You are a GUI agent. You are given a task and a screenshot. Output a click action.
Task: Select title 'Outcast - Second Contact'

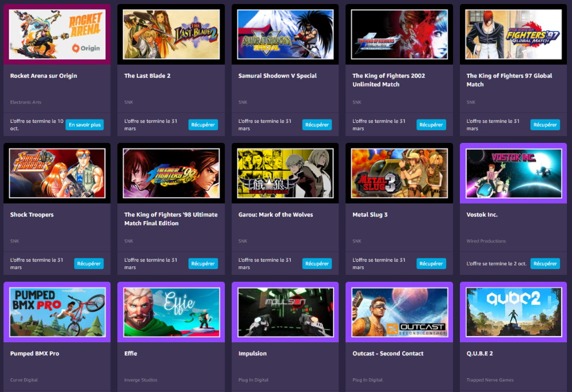click(388, 353)
